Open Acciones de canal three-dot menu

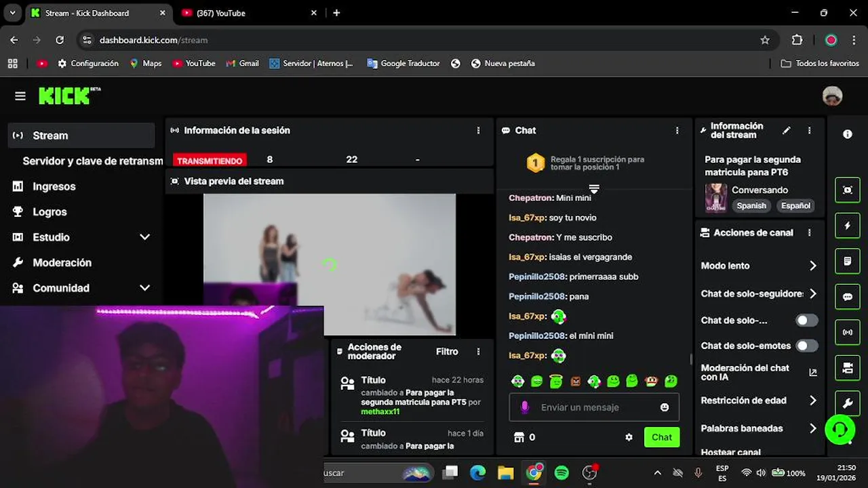(x=809, y=232)
